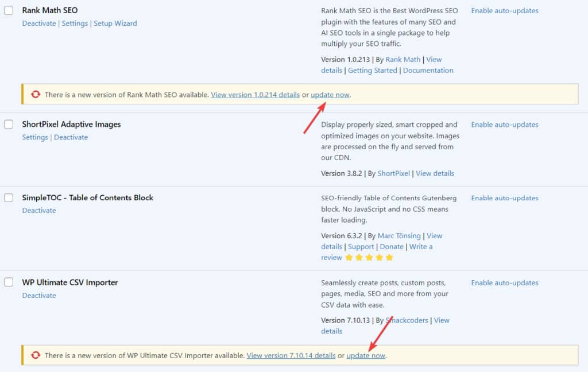This screenshot has width=588, height=372.
Task: Open Rank Math Getting Started link
Action: [x=372, y=71]
